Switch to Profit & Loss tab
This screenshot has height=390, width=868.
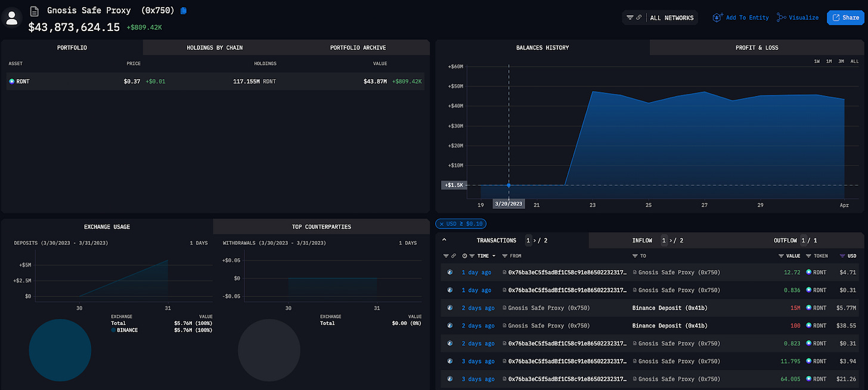757,48
